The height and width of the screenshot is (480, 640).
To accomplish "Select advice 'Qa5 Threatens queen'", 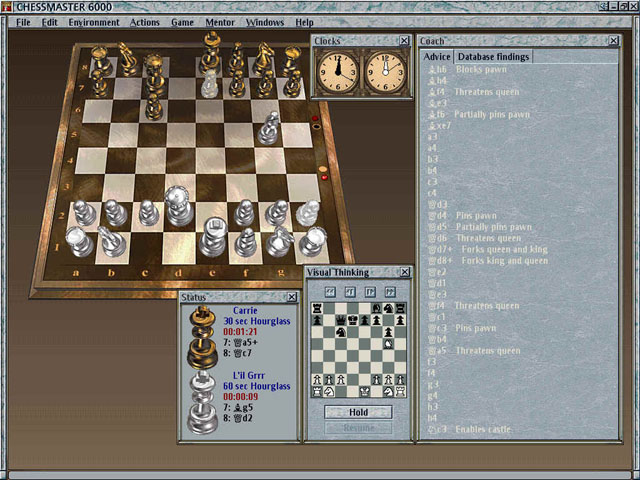I will click(x=473, y=350).
